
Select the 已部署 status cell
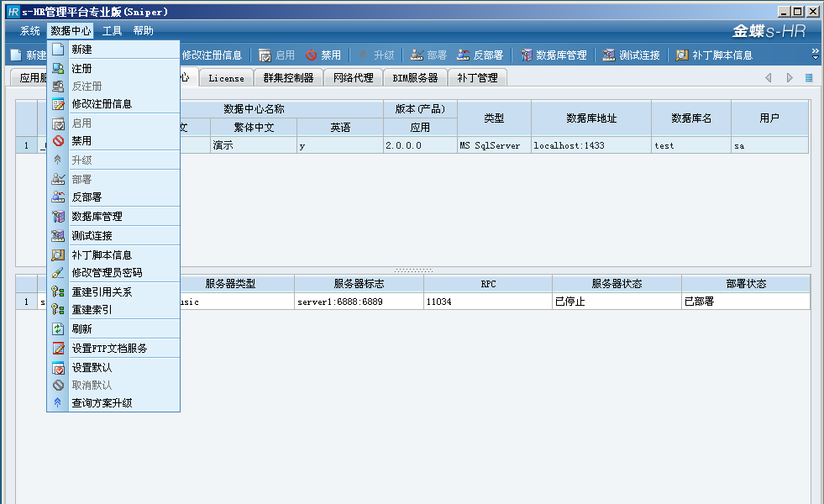[x=746, y=302]
